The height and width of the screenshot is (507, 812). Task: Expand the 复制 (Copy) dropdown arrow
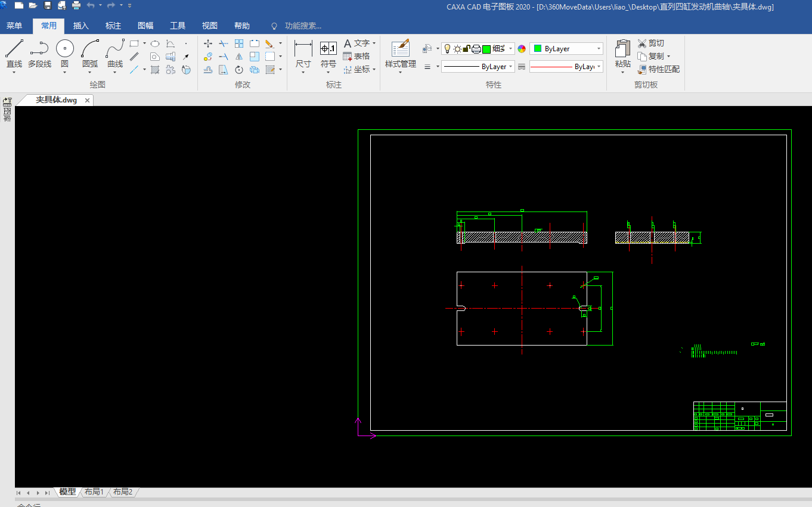pos(668,57)
